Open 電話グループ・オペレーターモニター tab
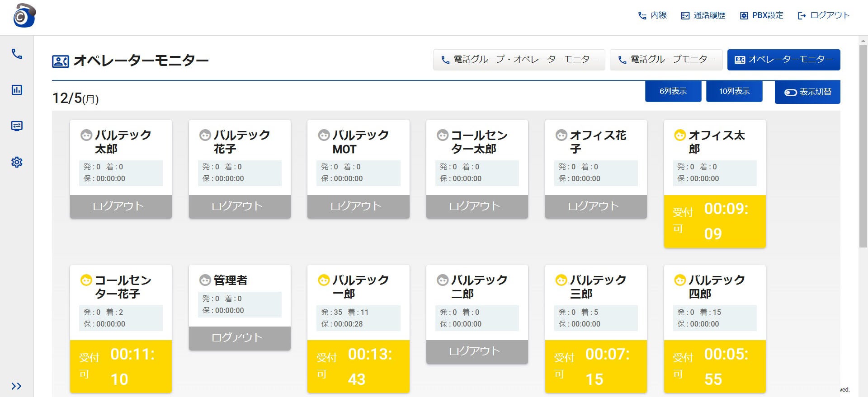The height and width of the screenshot is (397, 868). (x=519, y=60)
